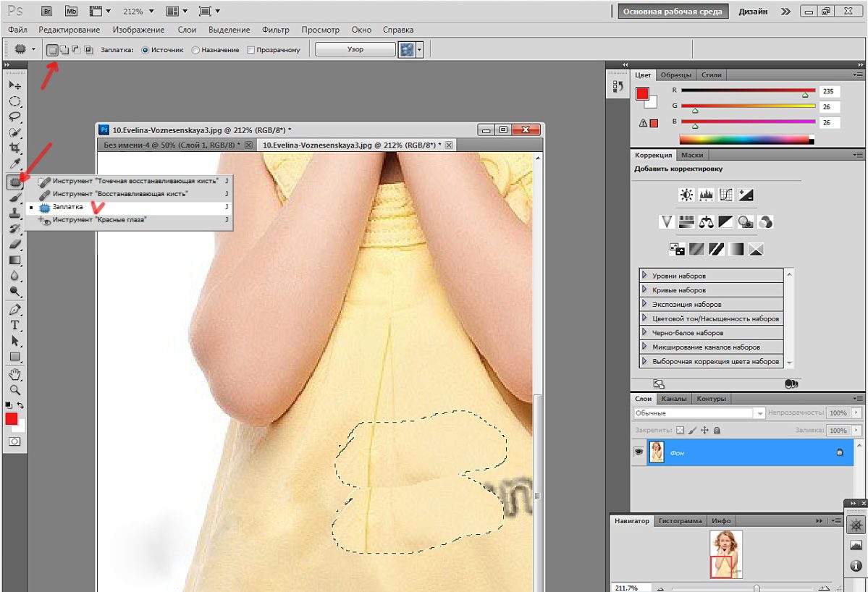
Task: Select the Eyedropper tool
Action: coord(15,164)
